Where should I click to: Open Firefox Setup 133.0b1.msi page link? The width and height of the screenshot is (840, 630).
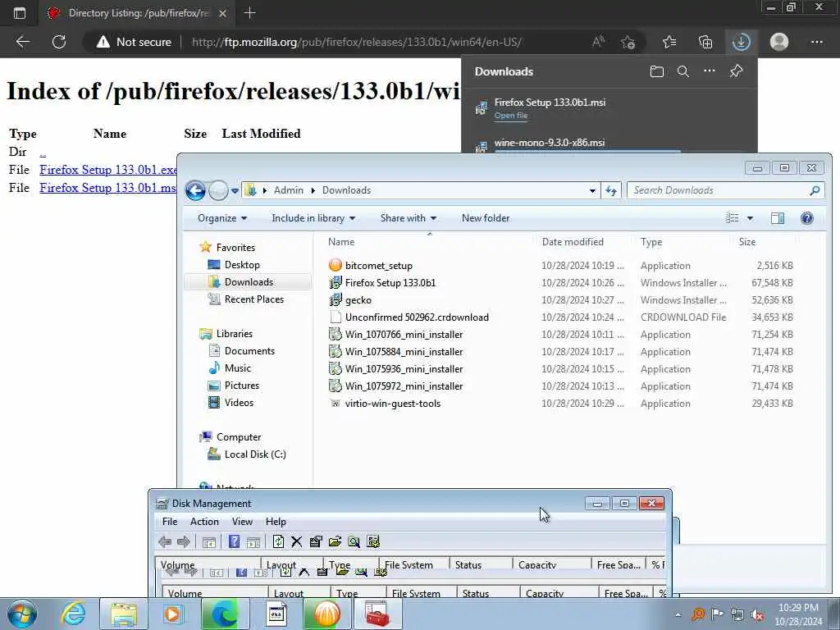108,188
